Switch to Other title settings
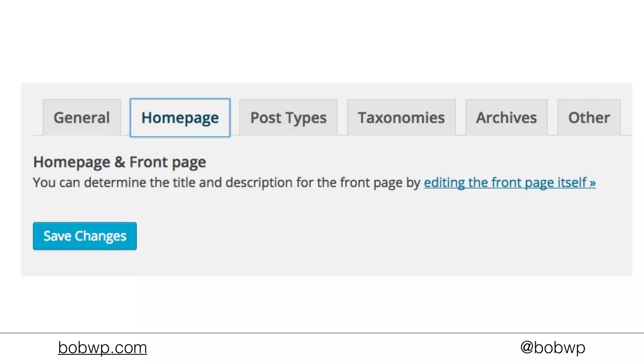The image size is (644, 362). pos(589,118)
